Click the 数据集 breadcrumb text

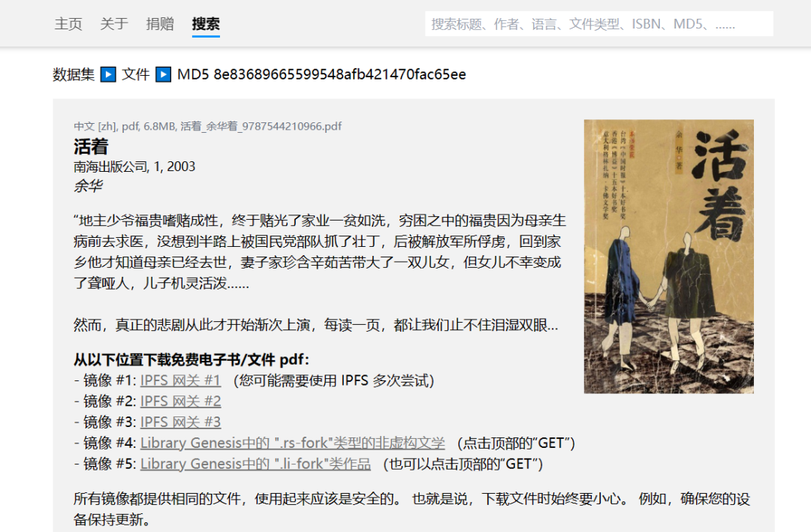pyautogui.click(x=74, y=74)
